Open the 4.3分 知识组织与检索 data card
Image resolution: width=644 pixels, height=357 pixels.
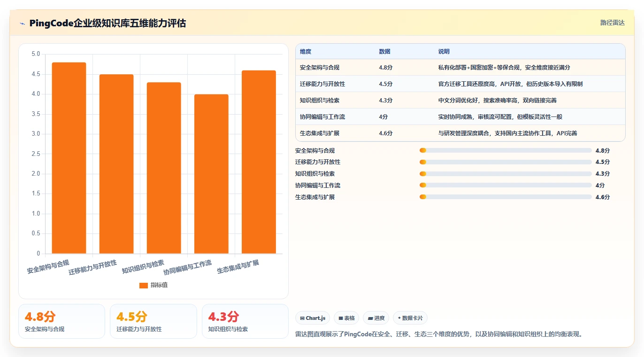click(x=245, y=321)
